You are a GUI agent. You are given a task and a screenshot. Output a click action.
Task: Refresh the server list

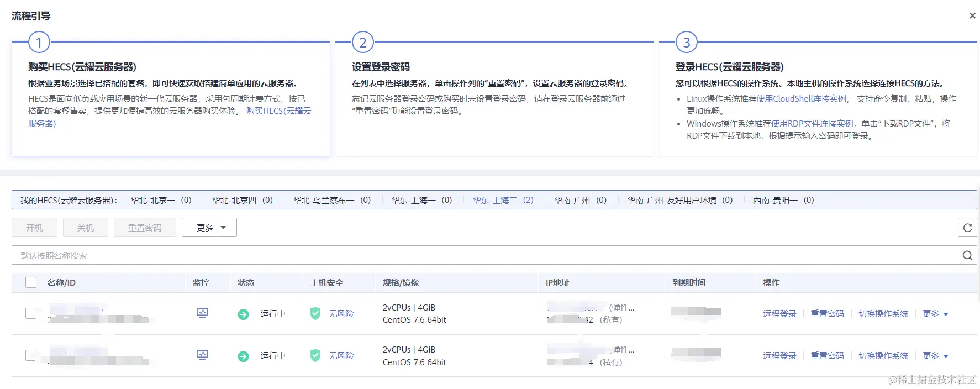click(x=967, y=228)
